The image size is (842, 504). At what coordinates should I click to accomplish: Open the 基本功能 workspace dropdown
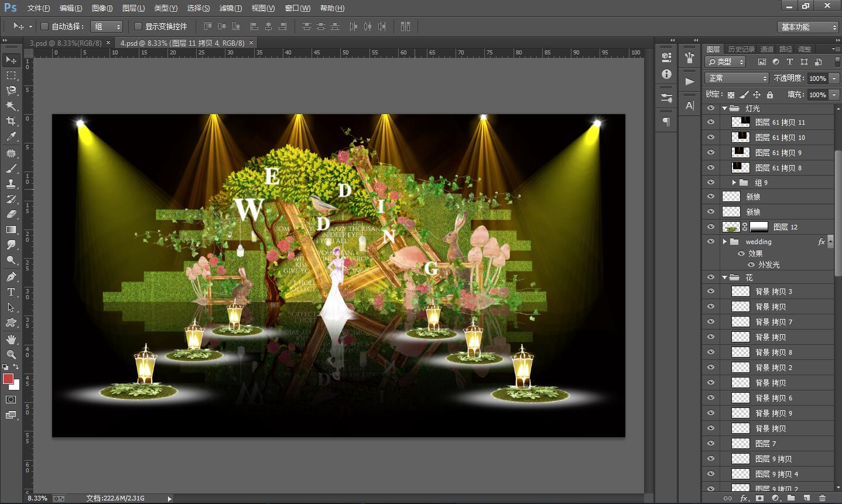pyautogui.click(x=809, y=27)
